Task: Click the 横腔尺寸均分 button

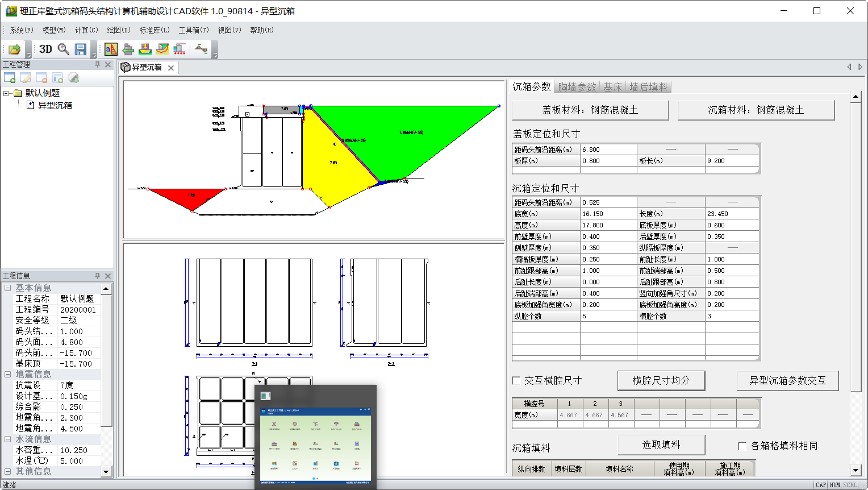Action: pyautogui.click(x=661, y=381)
